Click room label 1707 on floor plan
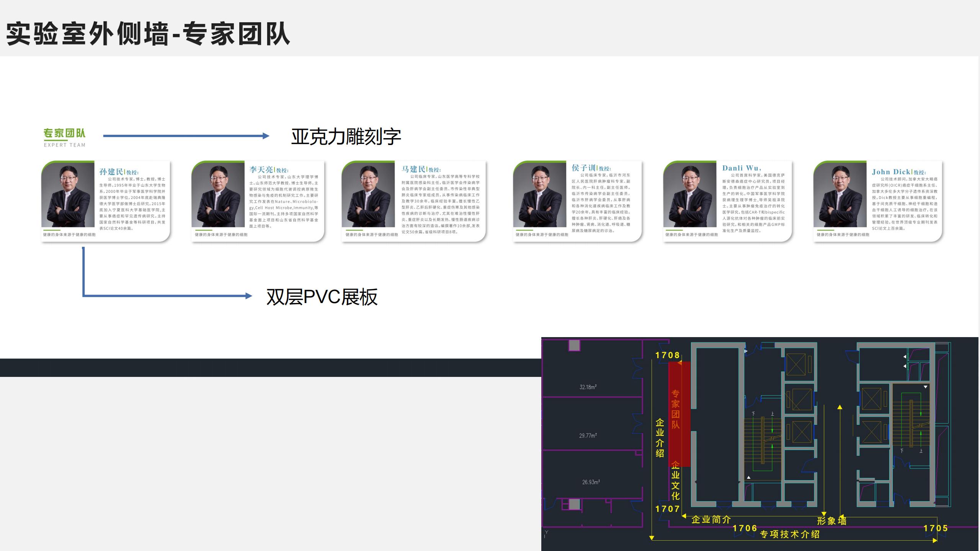This screenshot has width=980, height=551. tap(667, 509)
